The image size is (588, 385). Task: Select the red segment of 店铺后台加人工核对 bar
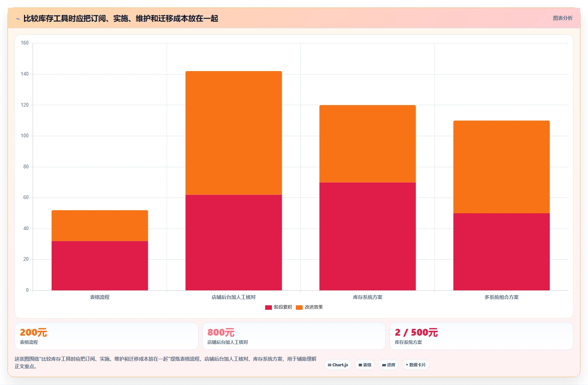pos(234,242)
